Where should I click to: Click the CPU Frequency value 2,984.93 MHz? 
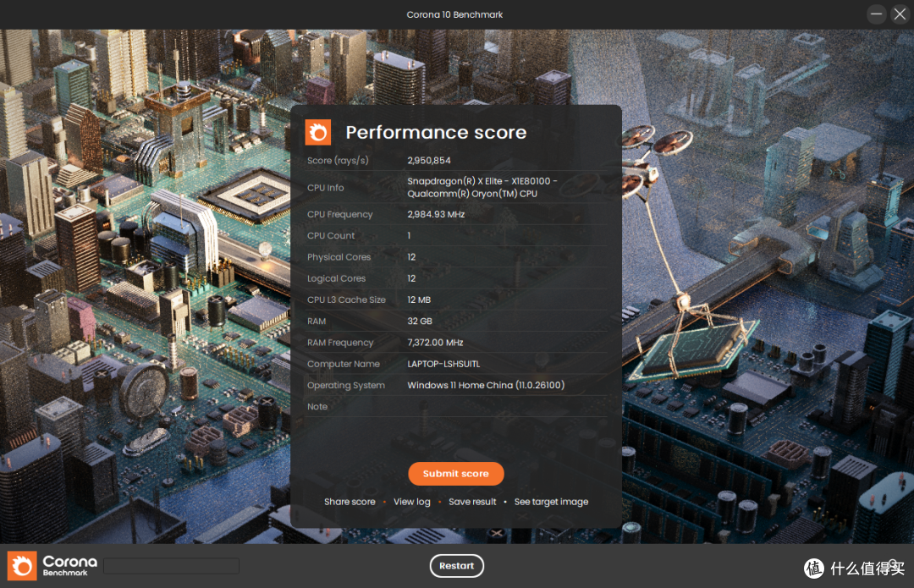(x=436, y=214)
